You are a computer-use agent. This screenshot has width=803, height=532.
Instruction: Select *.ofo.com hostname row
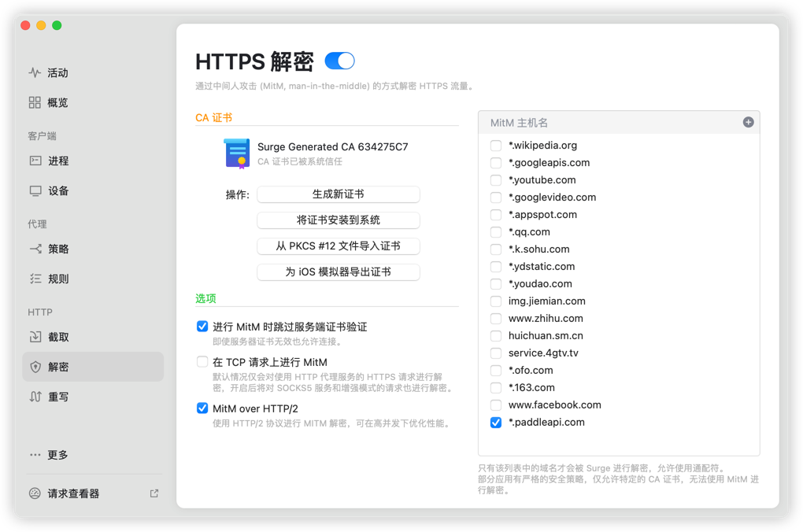click(619, 370)
